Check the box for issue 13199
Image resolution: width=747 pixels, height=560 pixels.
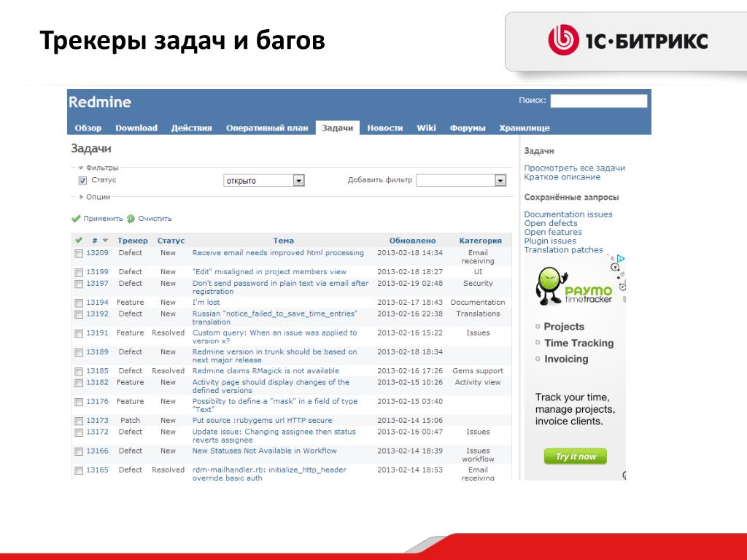tap(79, 273)
